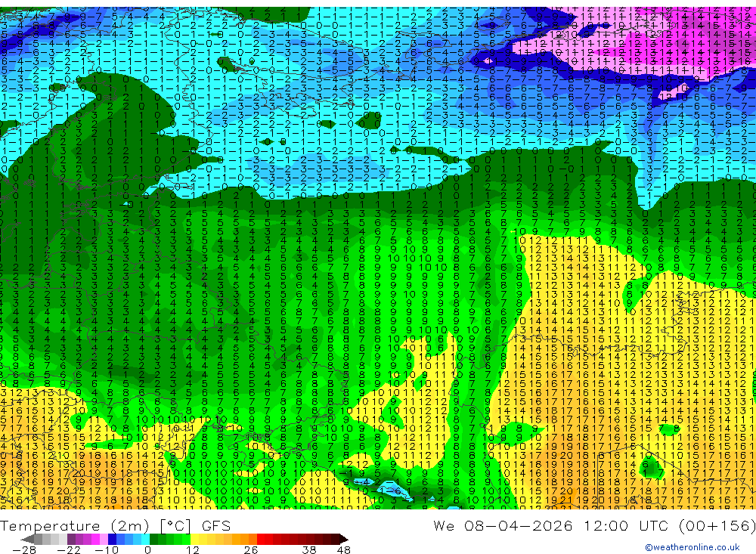This screenshot has width=756, height=554.
Task: Click the -10 legend label
Action: click(107, 549)
